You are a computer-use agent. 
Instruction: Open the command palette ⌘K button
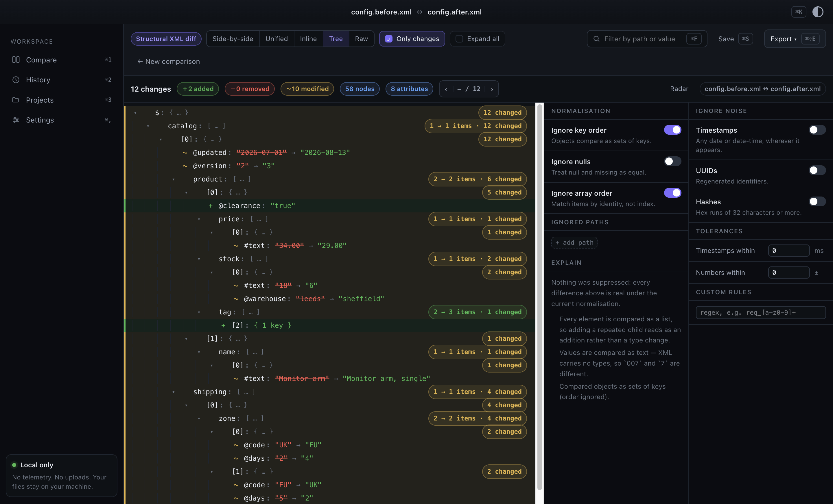799,12
